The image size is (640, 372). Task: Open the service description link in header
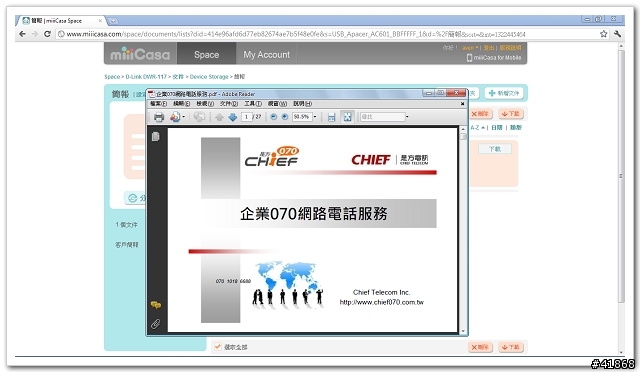(510, 48)
